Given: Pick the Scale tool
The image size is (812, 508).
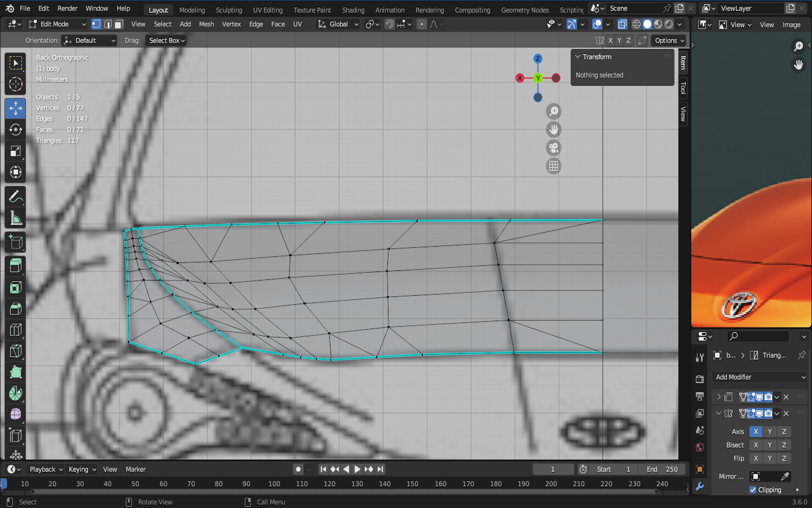Looking at the screenshot, I should (x=16, y=151).
